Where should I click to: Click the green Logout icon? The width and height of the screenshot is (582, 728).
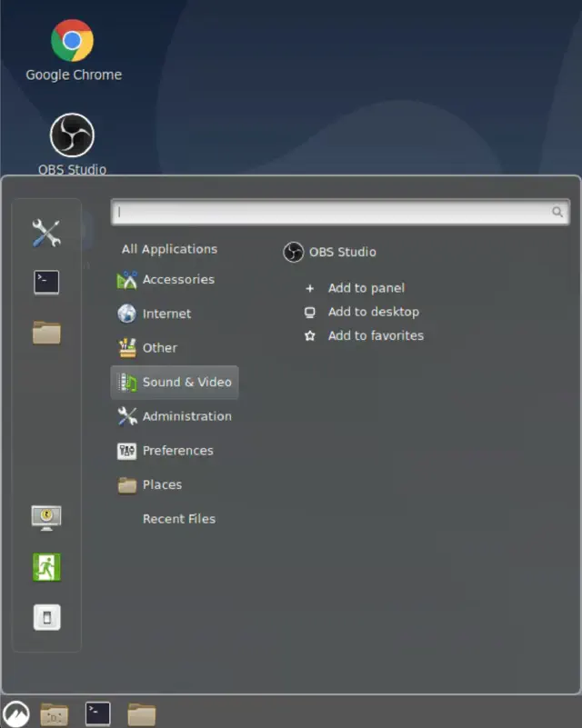coord(46,567)
